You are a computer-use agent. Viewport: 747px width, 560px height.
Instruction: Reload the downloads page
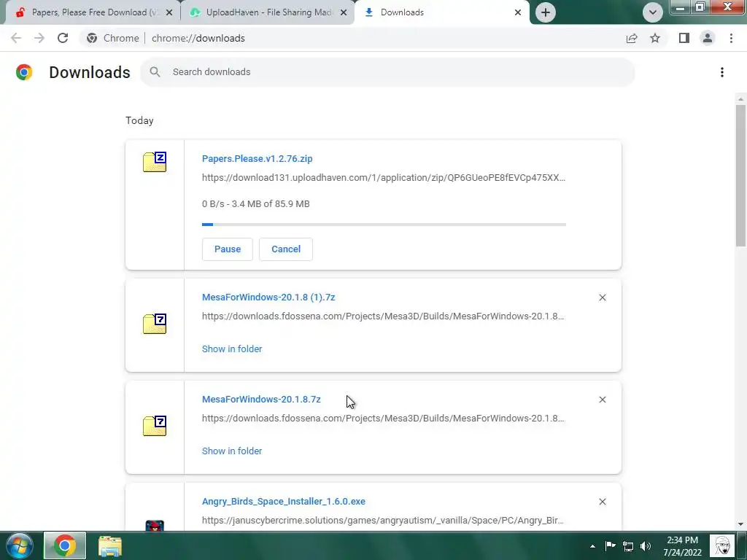click(x=63, y=38)
